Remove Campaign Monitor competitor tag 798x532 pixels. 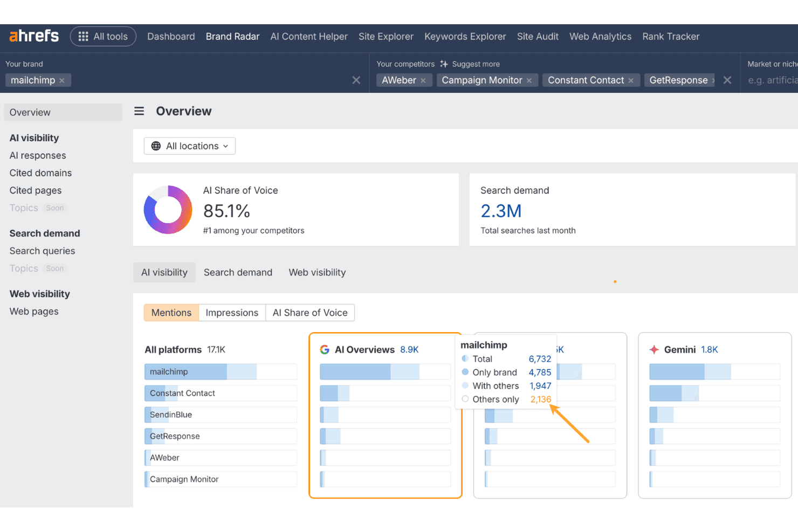pyautogui.click(x=529, y=80)
